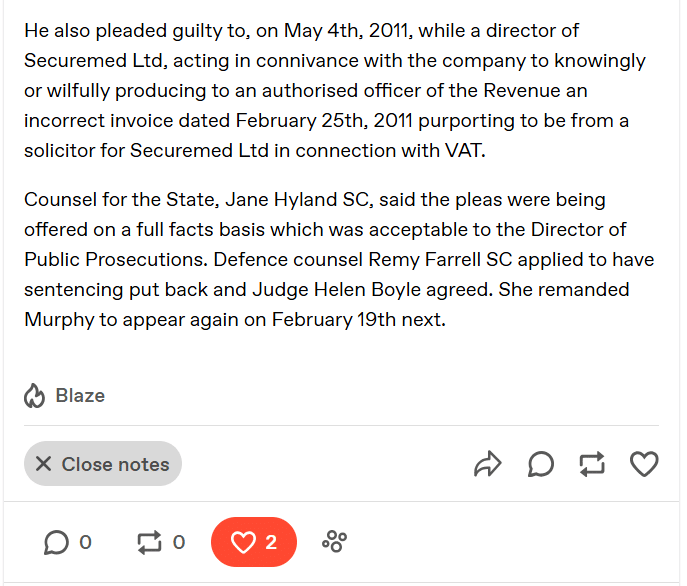The image size is (687, 586).
Task: Click the likes count number 2
Action: tap(271, 543)
